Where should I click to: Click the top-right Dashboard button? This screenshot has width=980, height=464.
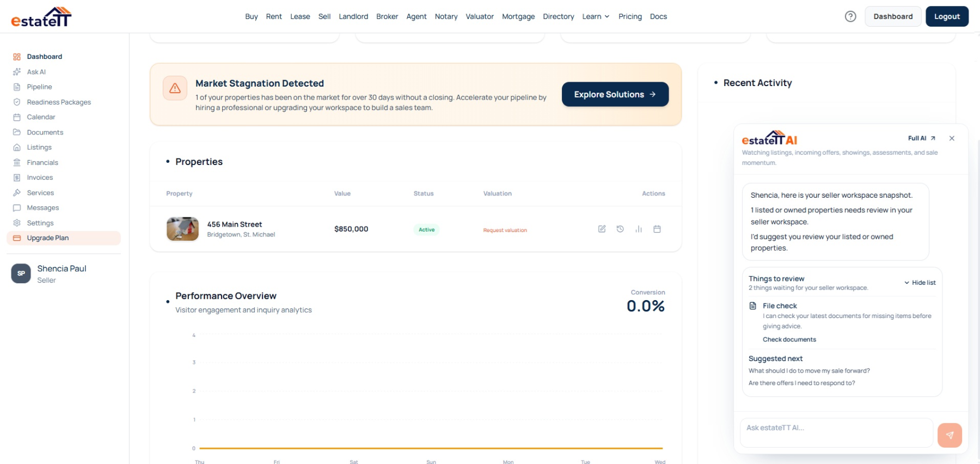(893, 16)
